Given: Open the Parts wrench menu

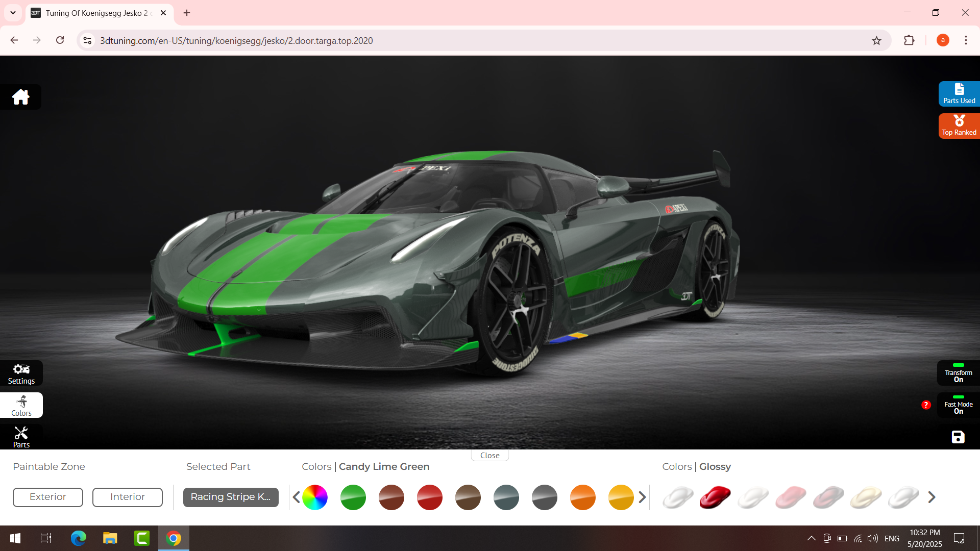Looking at the screenshot, I should [x=21, y=437].
